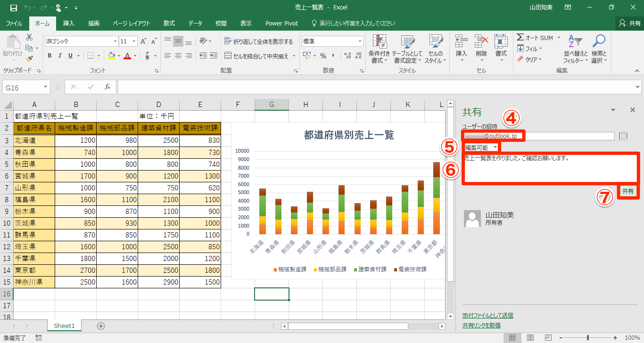Viewport: 644px width, 343px height.
Task: Click the ユーザーの招待 email input field
Action: (x=539, y=136)
